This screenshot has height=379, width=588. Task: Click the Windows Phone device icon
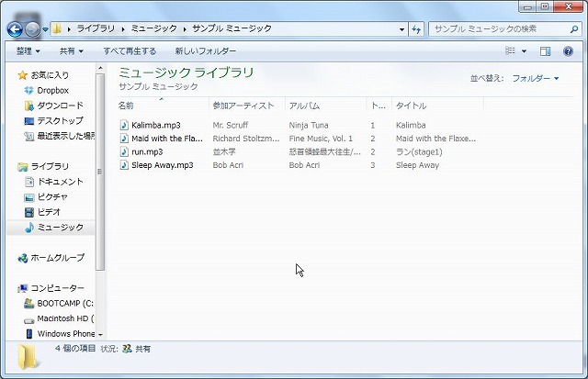click(x=28, y=334)
